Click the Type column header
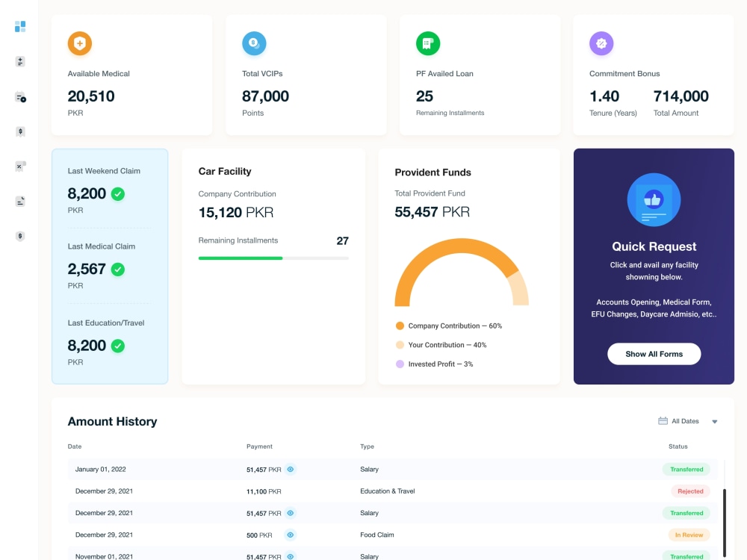The height and width of the screenshot is (560, 747). pos(367,447)
